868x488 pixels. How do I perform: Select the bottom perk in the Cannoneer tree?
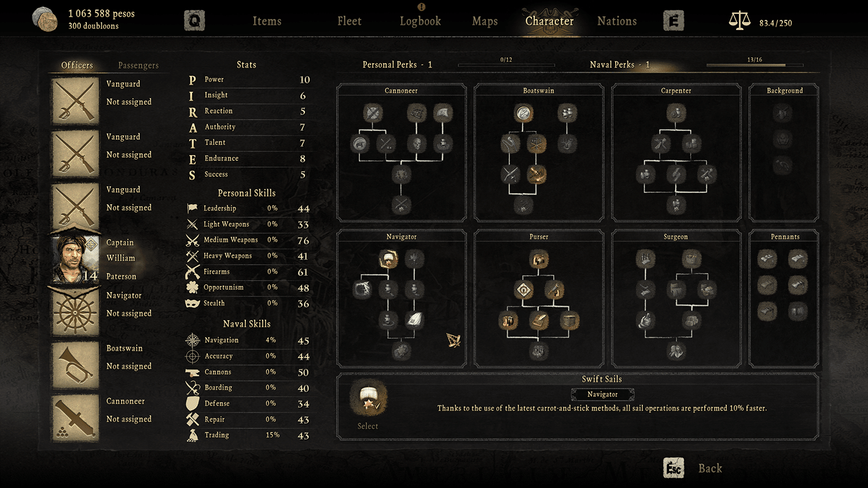coord(401,205)
